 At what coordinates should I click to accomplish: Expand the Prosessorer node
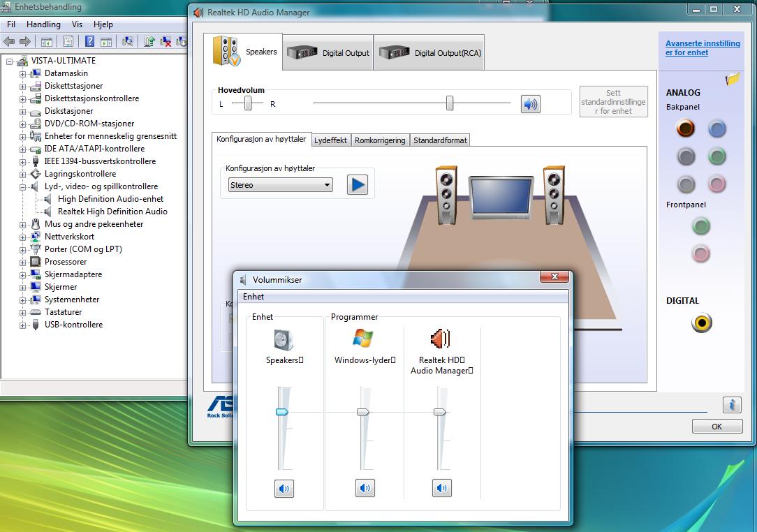click(22, 262)
